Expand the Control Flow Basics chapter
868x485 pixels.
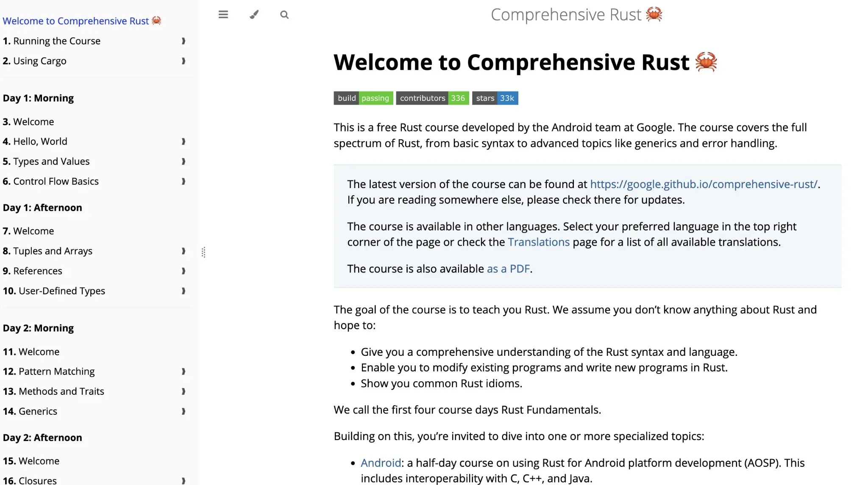(184, 181)
